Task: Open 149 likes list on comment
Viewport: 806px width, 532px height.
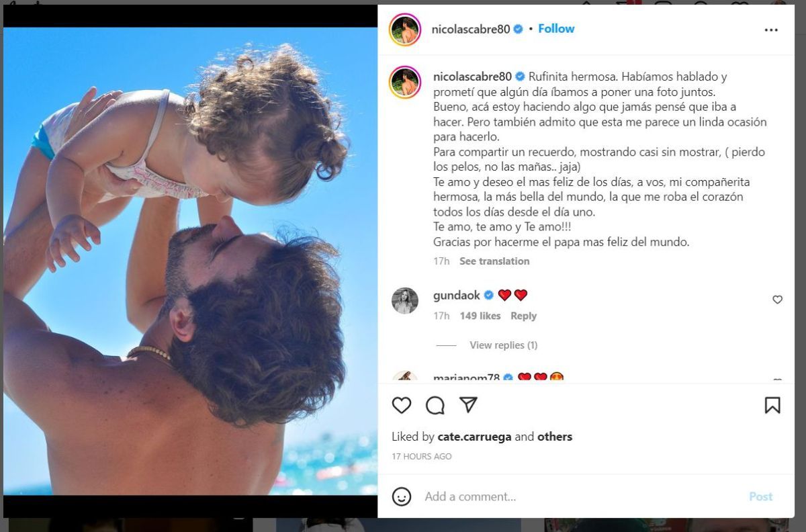Action: point(480,316)
